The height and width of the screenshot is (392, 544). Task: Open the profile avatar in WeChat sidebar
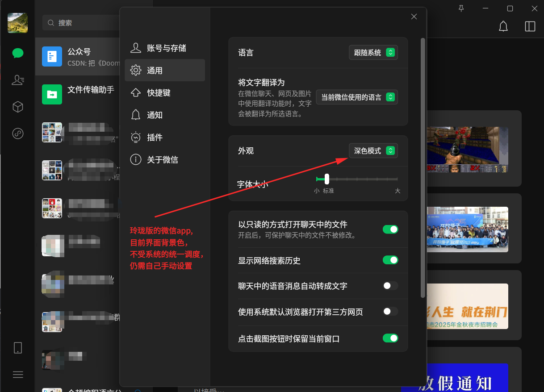(18, 23)
